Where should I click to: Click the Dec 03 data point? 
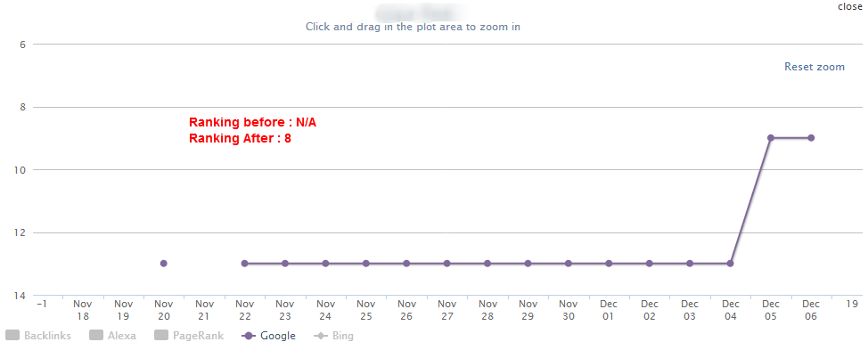coord(690,264)
